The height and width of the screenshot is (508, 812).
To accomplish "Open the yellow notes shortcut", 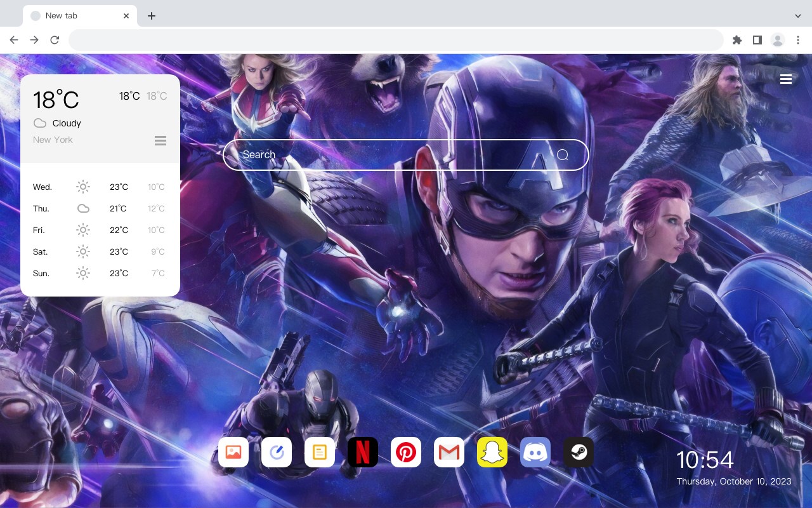I will 320,452.
